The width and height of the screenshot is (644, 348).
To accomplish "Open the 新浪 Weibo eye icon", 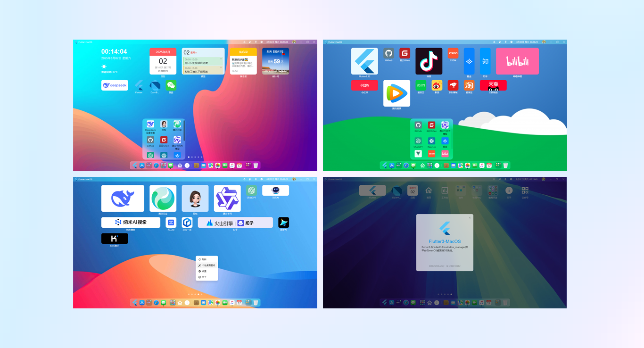I will tap(437, 85).
